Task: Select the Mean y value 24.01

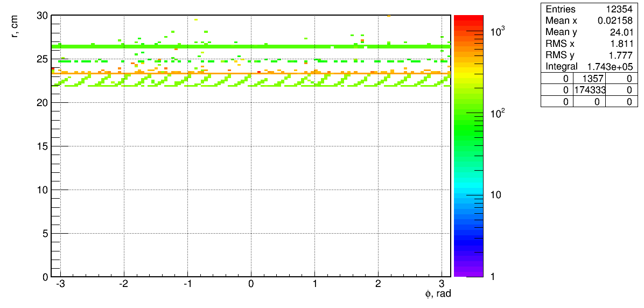Action: [x=621, y=32]
